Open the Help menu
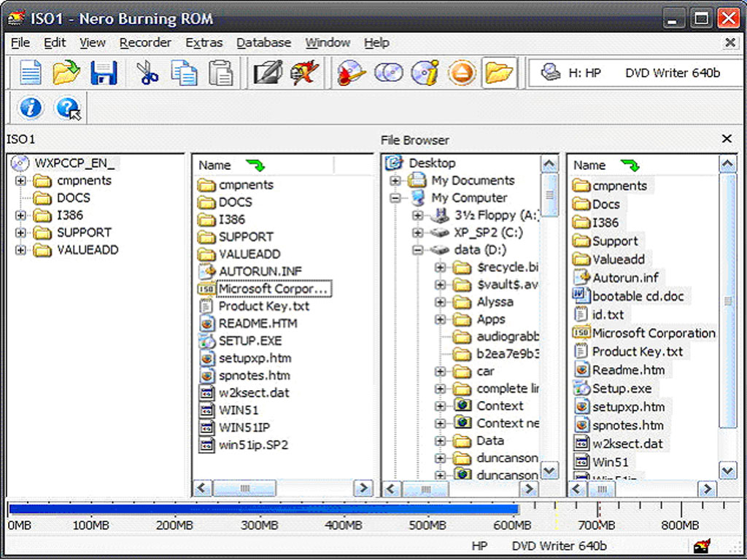This screenshot has width=747, height=560. (x=377, y=43)
